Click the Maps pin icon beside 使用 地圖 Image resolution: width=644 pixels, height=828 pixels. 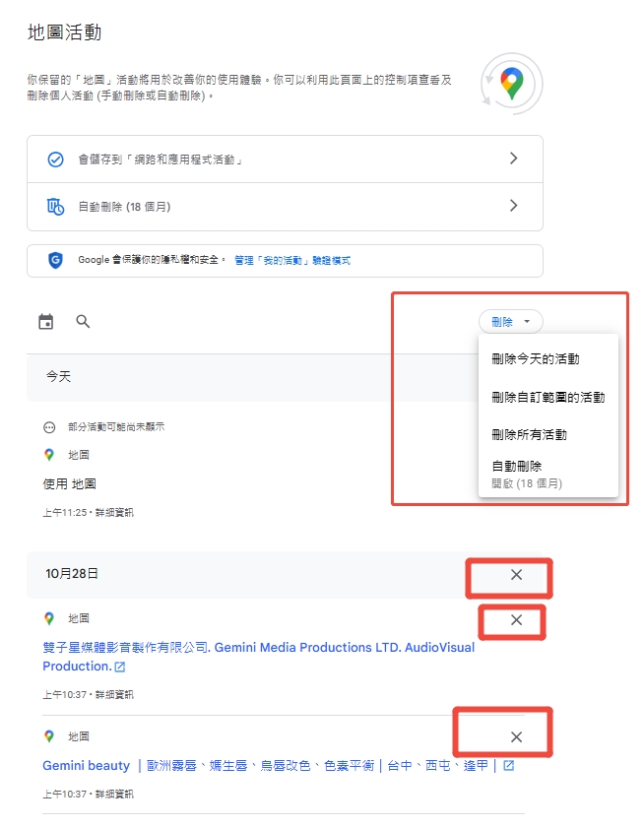[x=49, y=455]
